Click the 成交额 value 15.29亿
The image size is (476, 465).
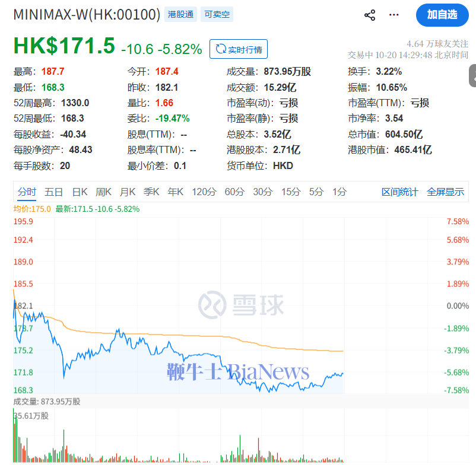280,87
